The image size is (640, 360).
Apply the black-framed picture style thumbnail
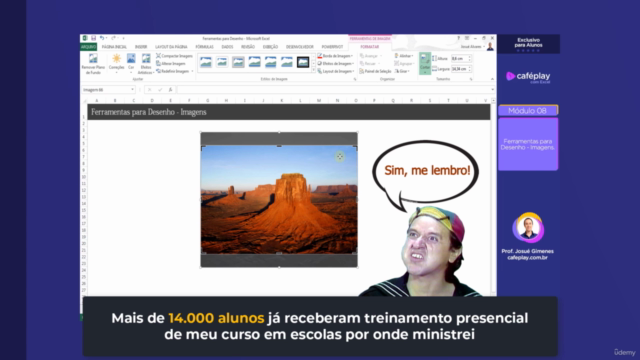pos(303,62)
